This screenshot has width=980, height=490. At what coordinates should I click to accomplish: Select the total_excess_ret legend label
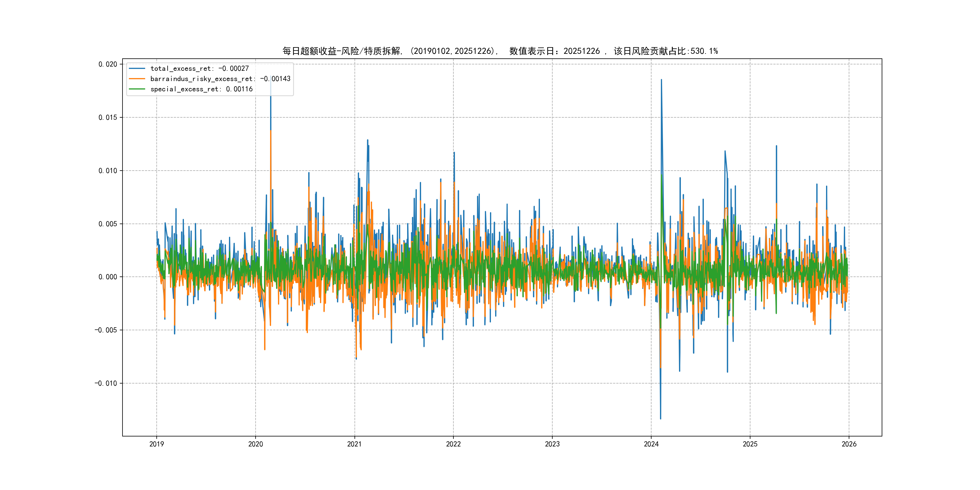[199, 68]
